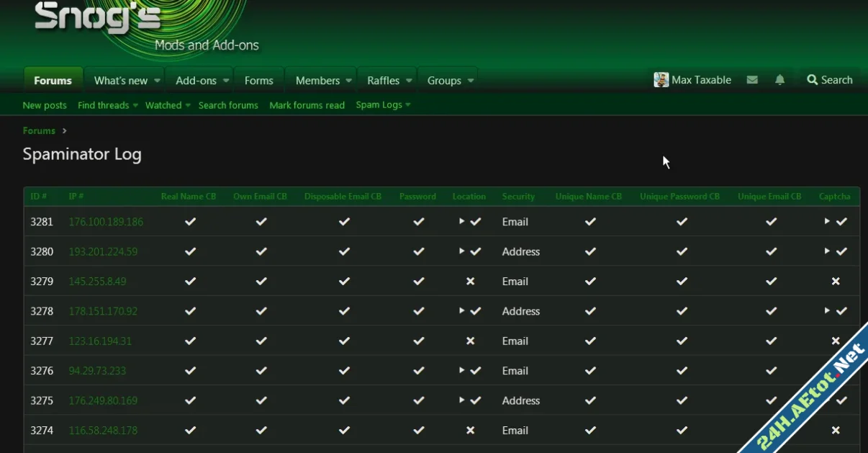Open the Forms navigation tab
The image size is (868, 453).
coord(258,81)
